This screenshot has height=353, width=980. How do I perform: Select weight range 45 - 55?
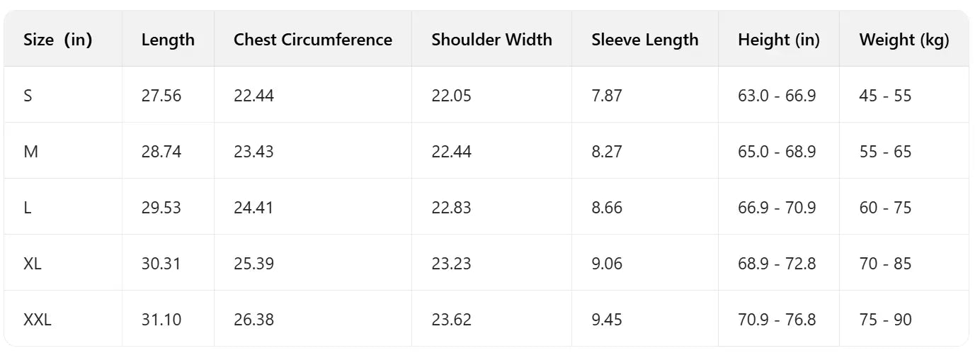(x=885, y=96)
